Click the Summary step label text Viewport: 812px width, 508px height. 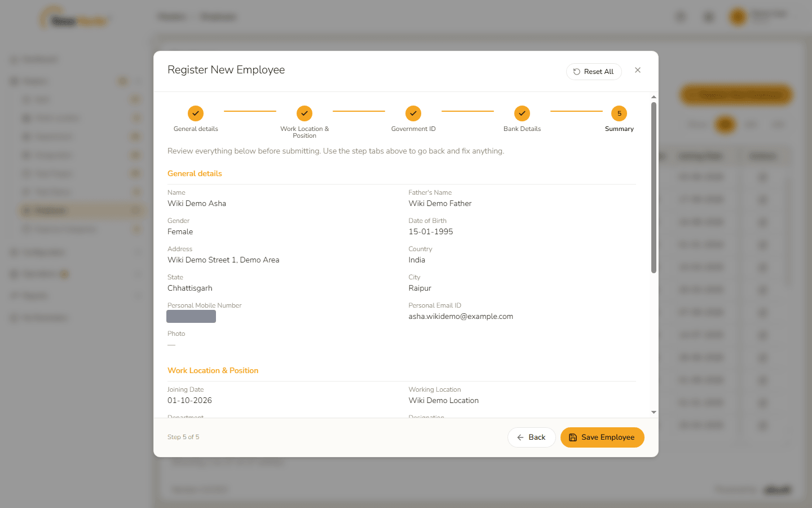pos(619,129)
